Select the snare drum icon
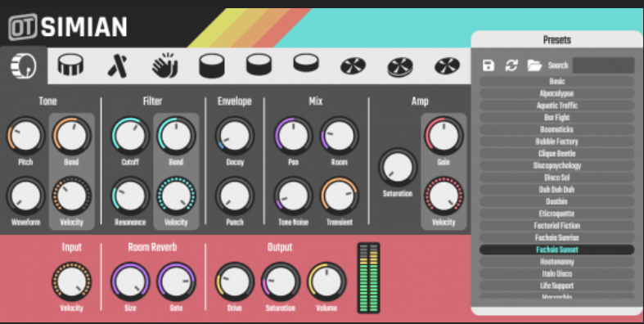This screenshot has height=324, width=644. pos(70,65)
